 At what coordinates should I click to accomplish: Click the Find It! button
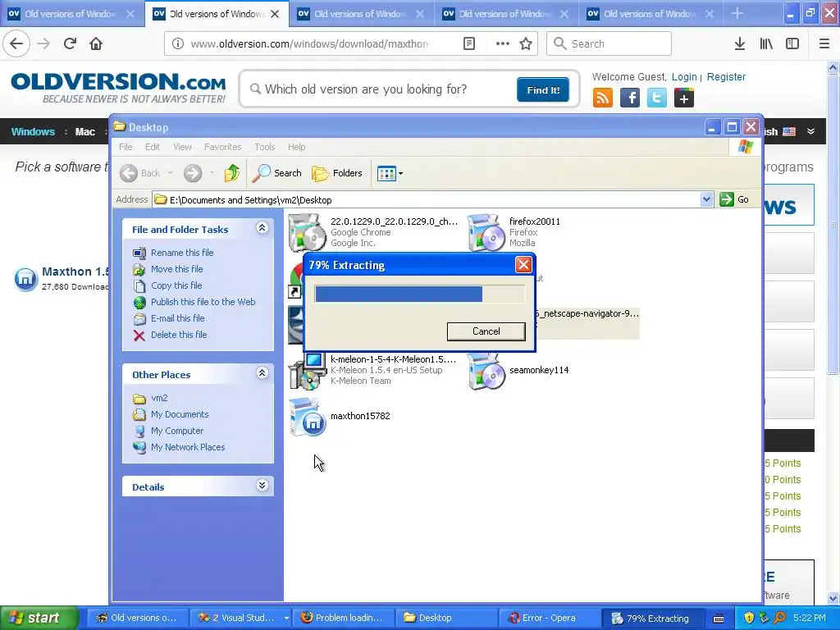[543, 89]
